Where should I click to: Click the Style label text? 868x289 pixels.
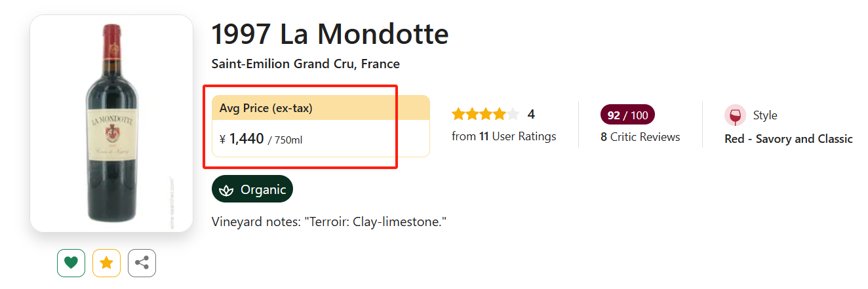[x=764, y=115]
